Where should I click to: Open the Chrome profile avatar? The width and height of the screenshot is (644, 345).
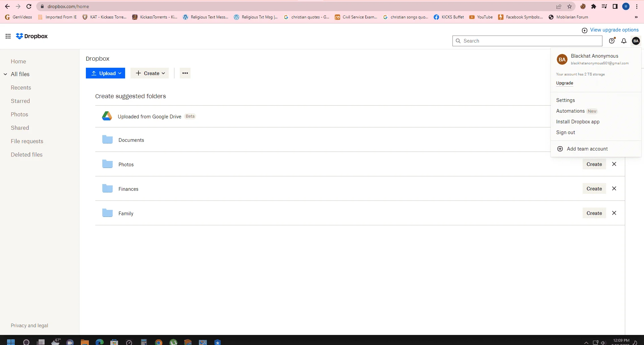pos(626,6)
